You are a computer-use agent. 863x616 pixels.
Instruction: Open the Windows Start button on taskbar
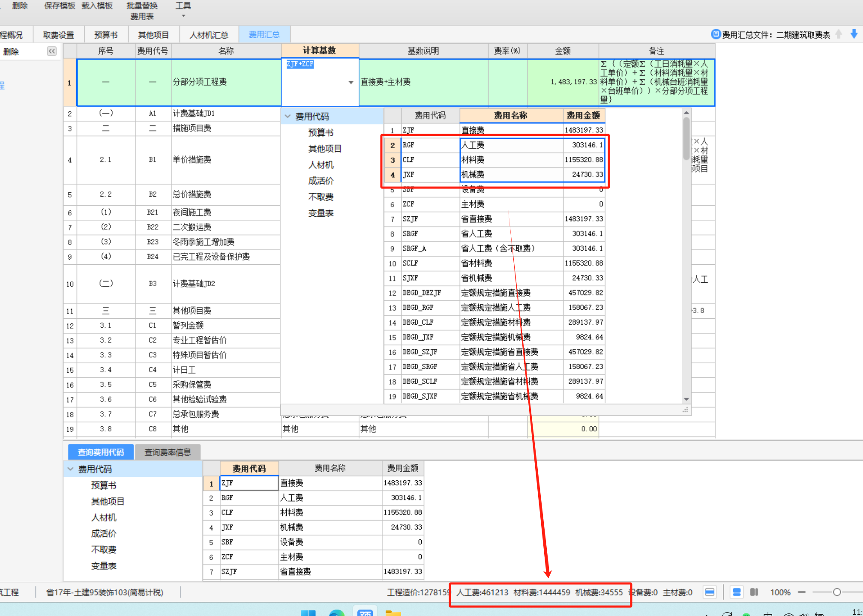tap(308, 613)
